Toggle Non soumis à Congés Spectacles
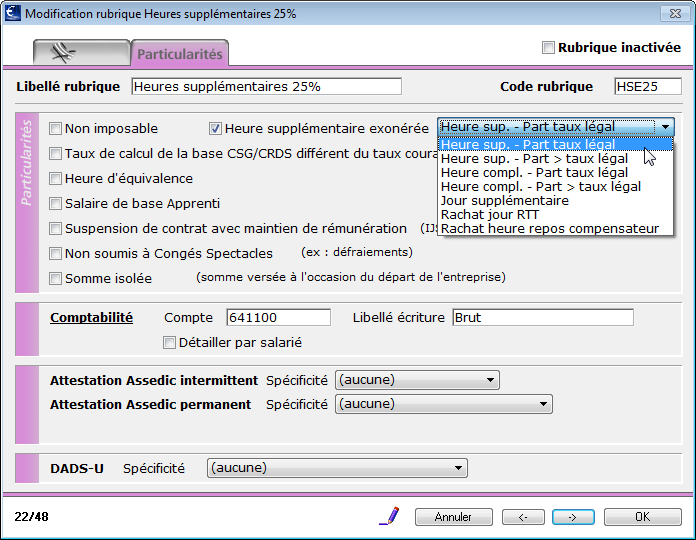This screenshot has width=696, height=540. pyautogui.click(x=55, y=253)
